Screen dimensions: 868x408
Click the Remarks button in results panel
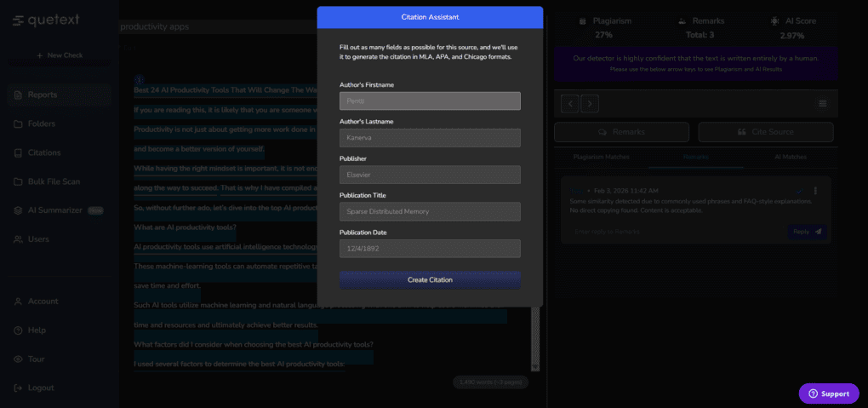tap(622, 132)
